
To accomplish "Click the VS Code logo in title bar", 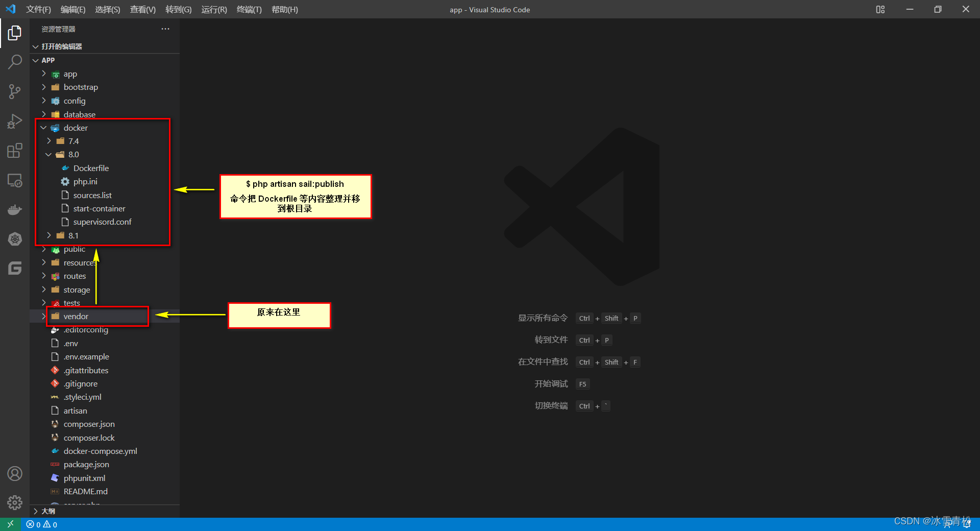I will (11, 9).
